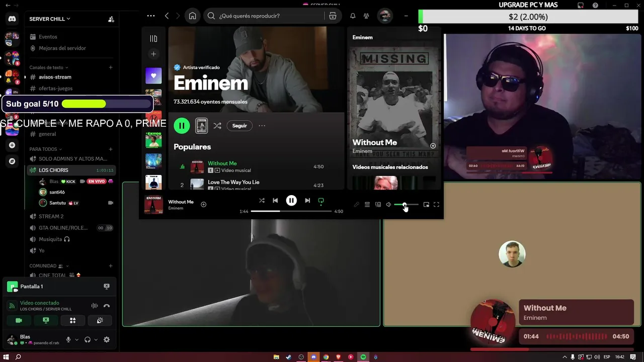Viewport: 644px width, 362px height.
Task: Go forward in Spotify navigation
Action: point(178,16)
